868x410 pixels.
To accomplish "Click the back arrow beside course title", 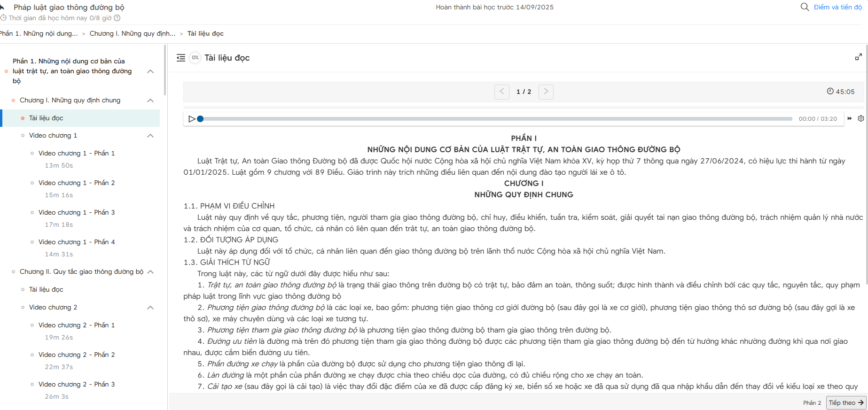I will pyautogui.click(x=2, y=7).
